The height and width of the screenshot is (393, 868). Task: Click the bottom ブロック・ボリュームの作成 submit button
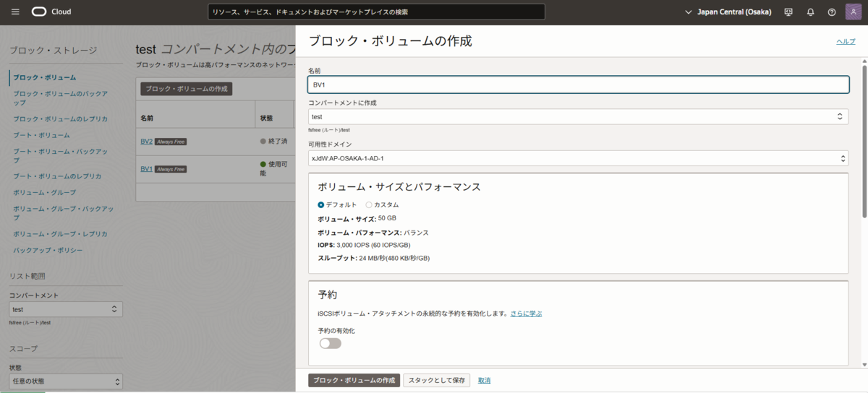coord(354,380)
